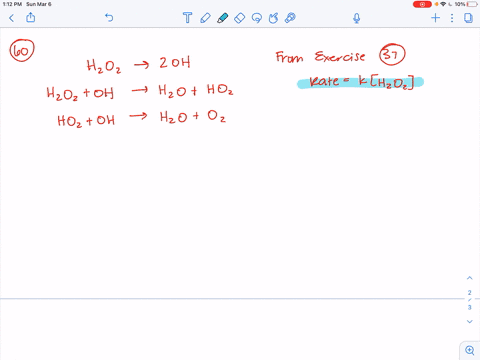Tap the date Sun Mar 6
480x360 pixels.
click(39, 4)
